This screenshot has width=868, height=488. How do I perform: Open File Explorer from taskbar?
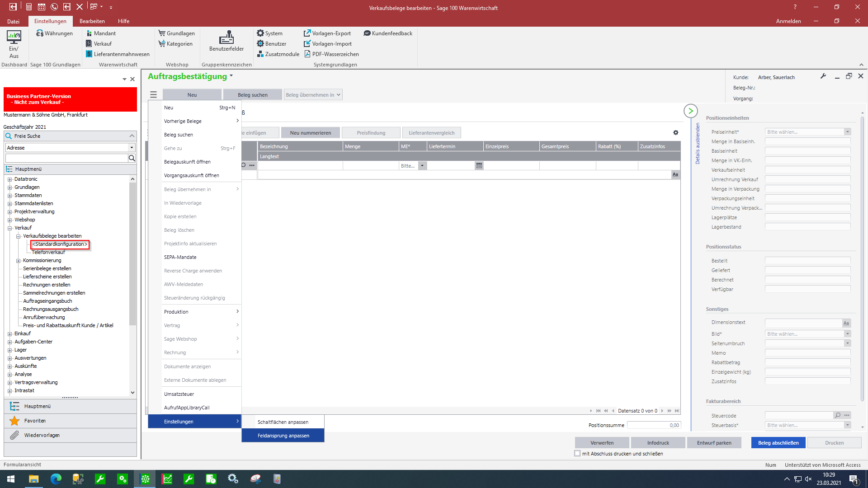34,479
